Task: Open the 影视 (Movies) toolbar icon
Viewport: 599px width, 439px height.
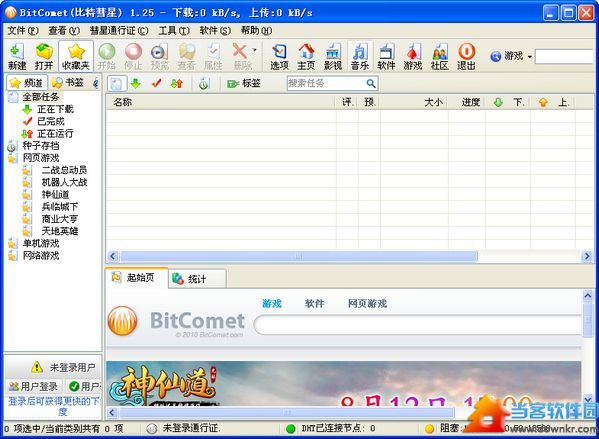Action: pos(333,56)
